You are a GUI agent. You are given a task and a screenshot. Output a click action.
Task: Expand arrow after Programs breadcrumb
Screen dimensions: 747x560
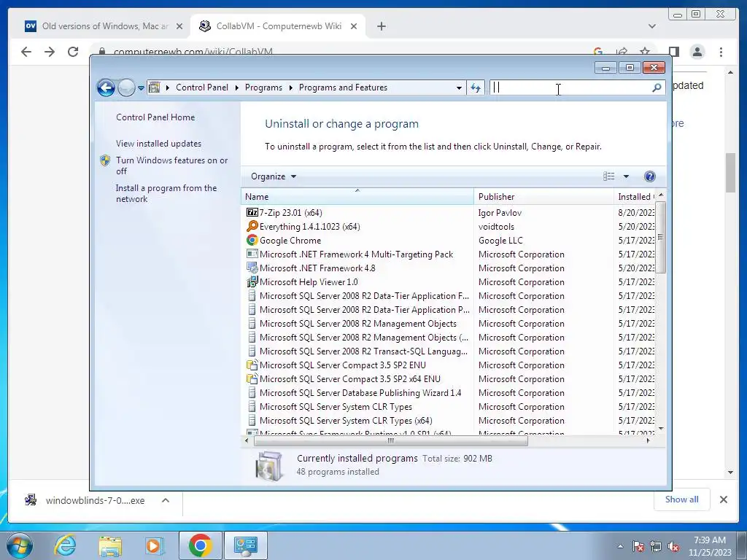[290, 87]
